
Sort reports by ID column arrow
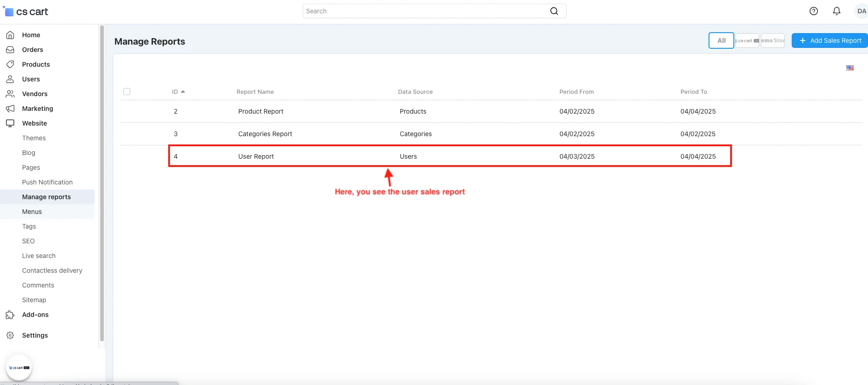(x=182, y=92)
